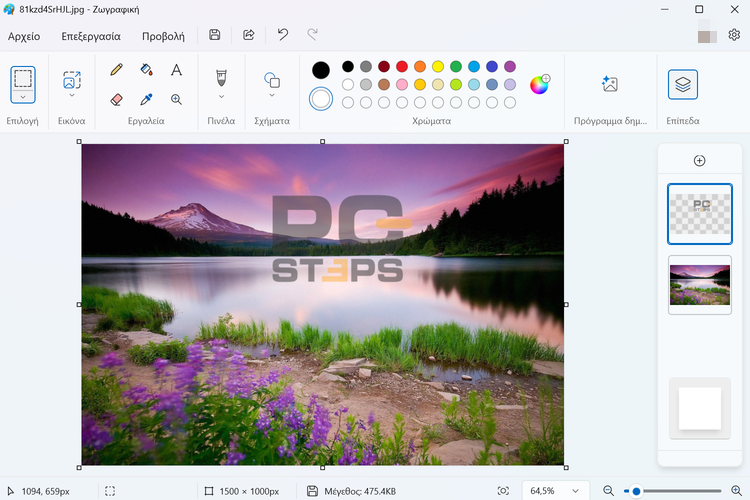Select the Pencil tool
This screenshot has height=500, width=750.
coord(116,70)
